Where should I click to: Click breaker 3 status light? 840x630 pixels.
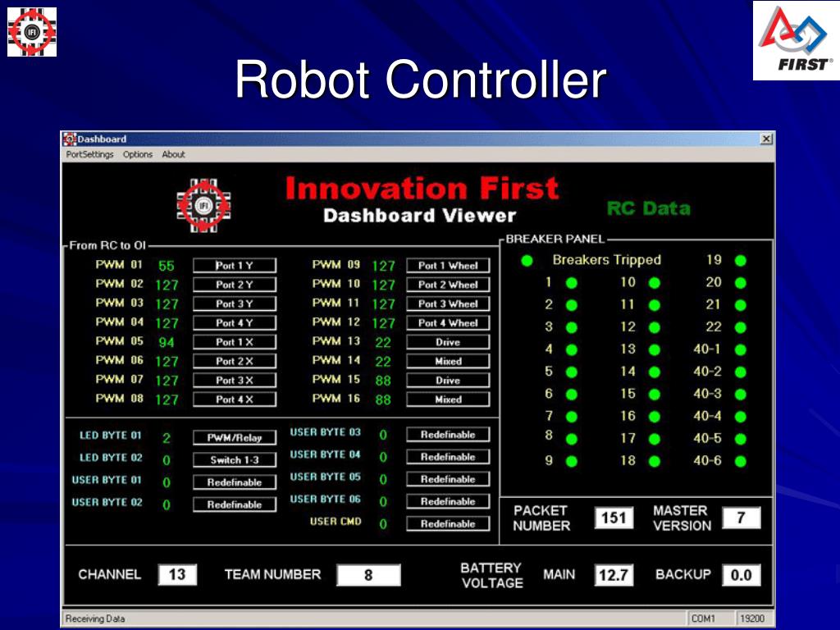572,327
